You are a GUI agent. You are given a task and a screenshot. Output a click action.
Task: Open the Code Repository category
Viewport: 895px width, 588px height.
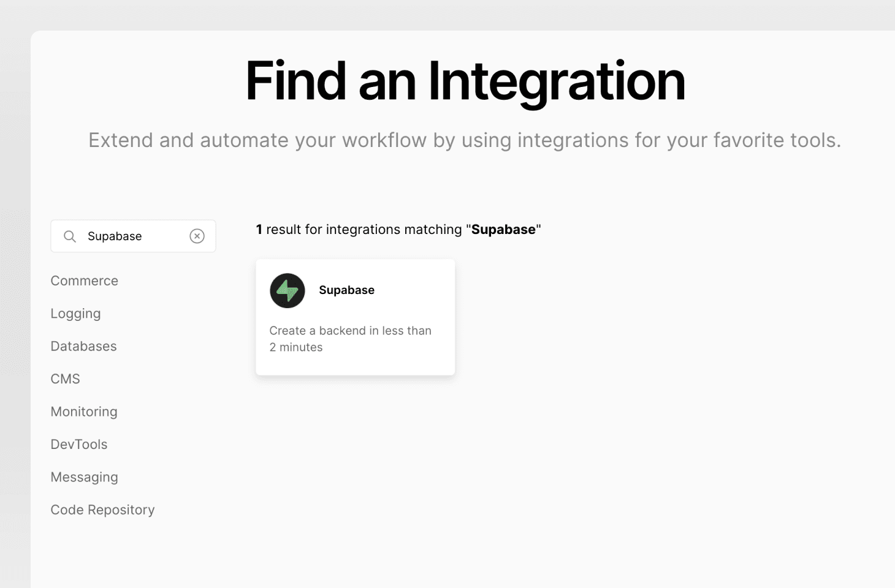tap(102, 510)
